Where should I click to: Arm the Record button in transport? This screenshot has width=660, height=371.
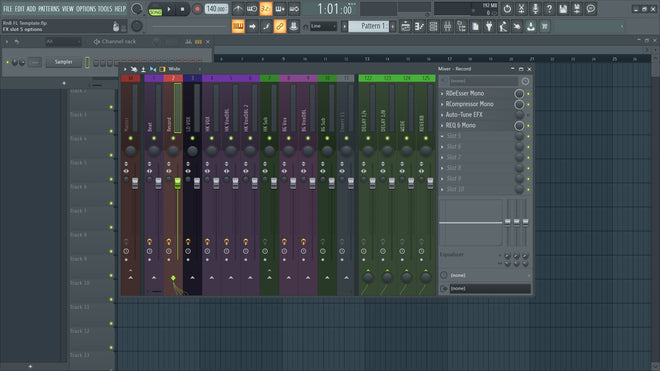click(x=197, y=9)
